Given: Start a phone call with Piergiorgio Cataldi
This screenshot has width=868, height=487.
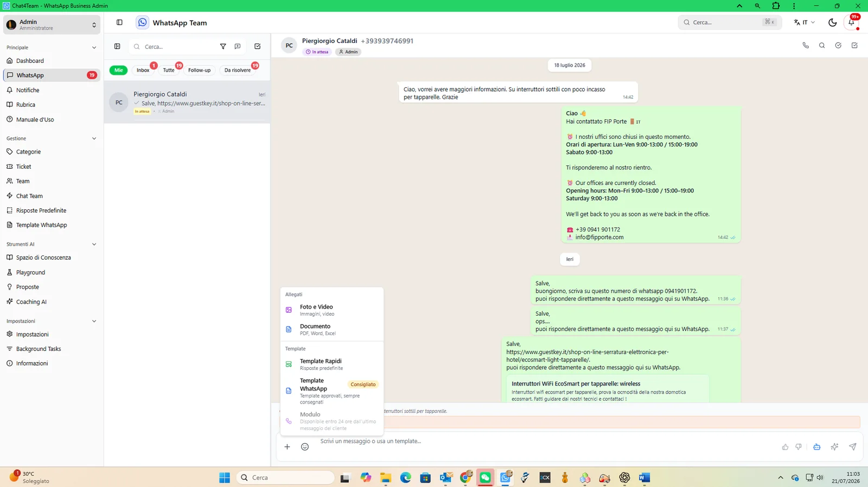Looking at the screenshot, I should click(x=806, y=46).
